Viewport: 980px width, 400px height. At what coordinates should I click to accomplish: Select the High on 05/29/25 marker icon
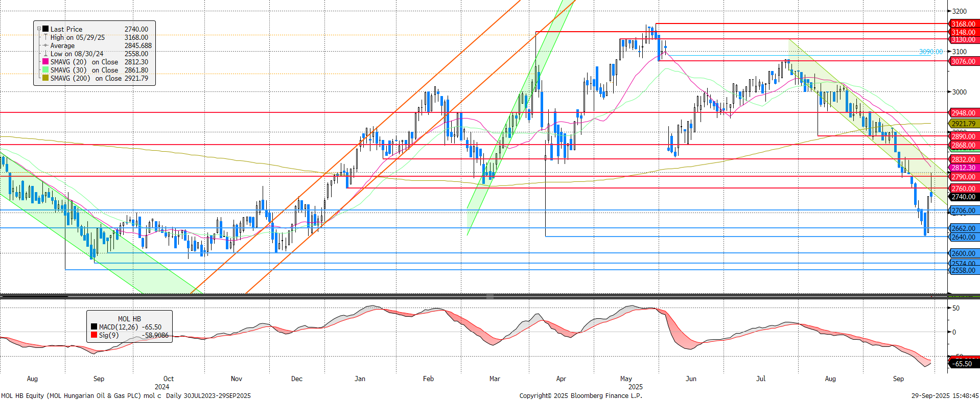point(46,37)
